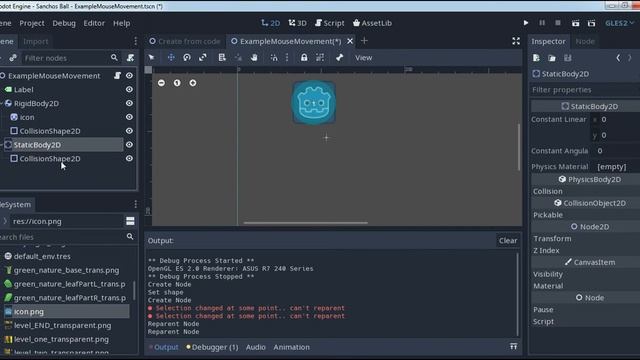
Task: Open skeleton bone options icon
Action: 340,58
